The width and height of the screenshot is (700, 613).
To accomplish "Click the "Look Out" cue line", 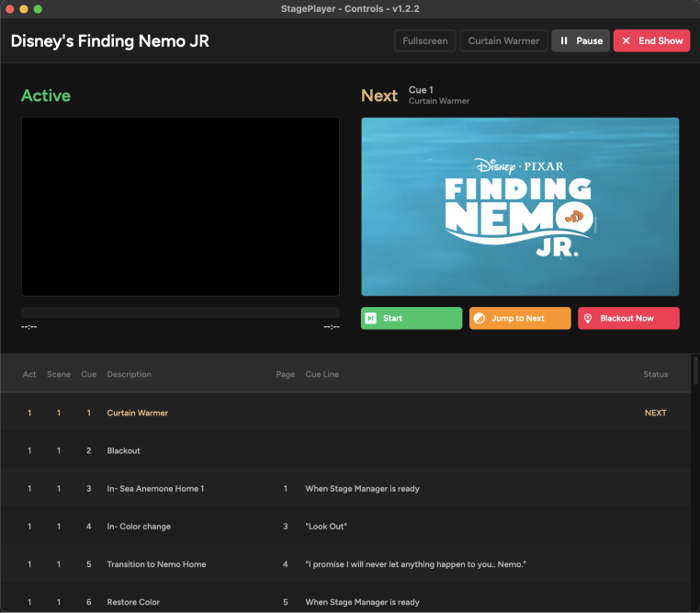I will coord(326,527).
